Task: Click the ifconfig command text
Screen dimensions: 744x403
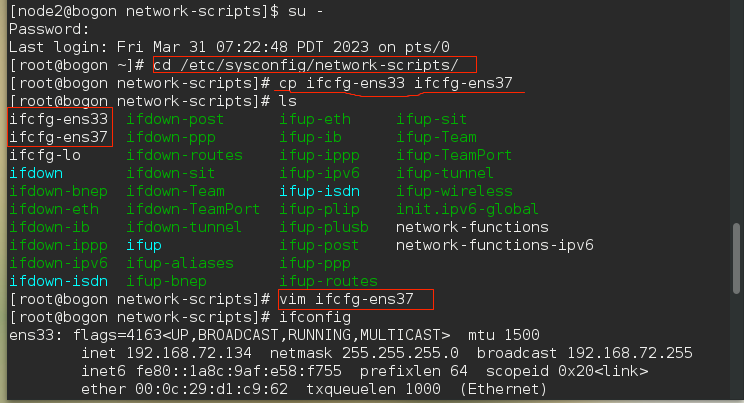Action: point(315,317)
